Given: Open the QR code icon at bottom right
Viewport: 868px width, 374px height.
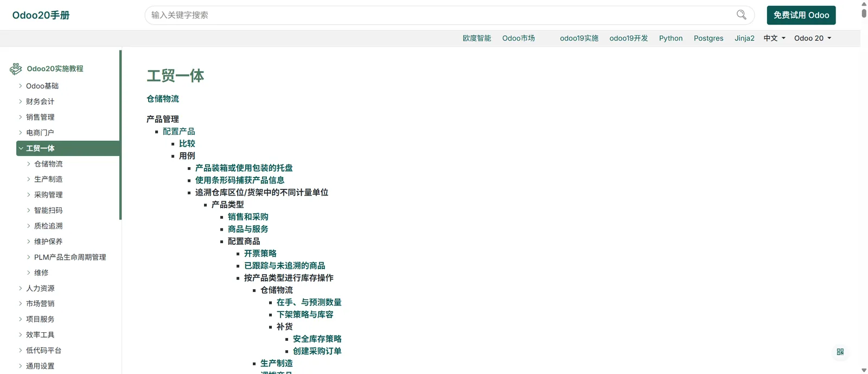Looking at the screenshot, I should click(840, 352).
